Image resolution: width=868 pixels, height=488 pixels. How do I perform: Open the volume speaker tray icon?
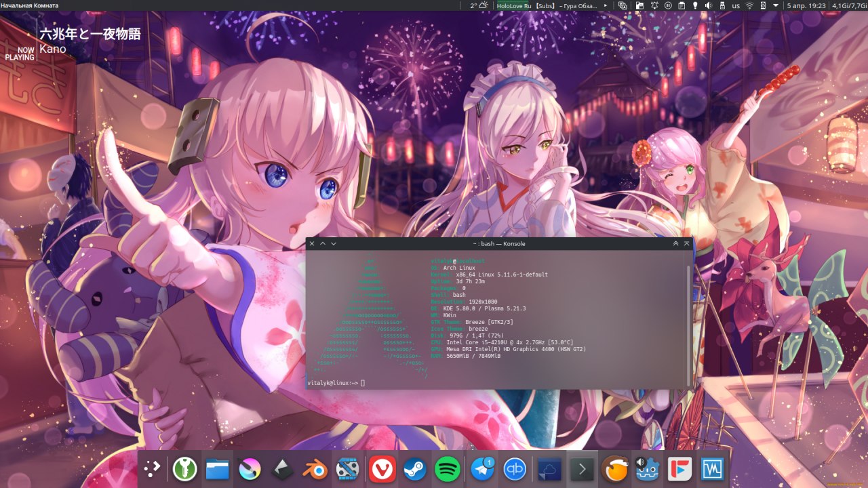click(x=708, y=5)
